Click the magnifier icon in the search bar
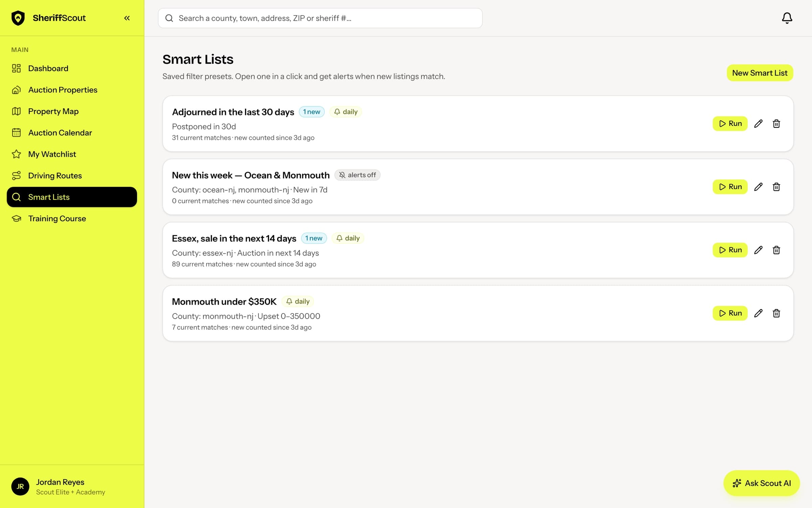This screenshot has width=812, height=508. [x=169, y=18]
